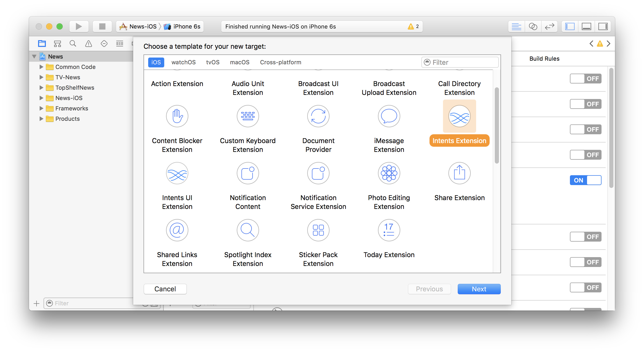Choose the Custom Keyboard Extension template
This screenshot has width=644, height=352.
click(x=248, y=116)
